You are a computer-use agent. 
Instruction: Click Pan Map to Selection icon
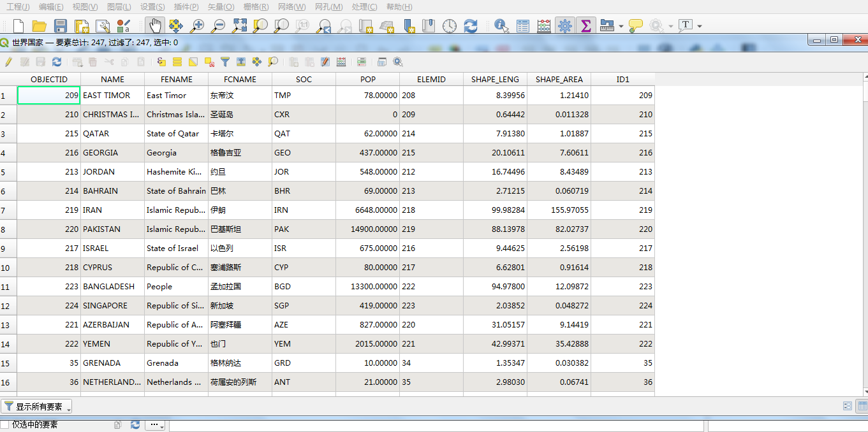point(176,26)
